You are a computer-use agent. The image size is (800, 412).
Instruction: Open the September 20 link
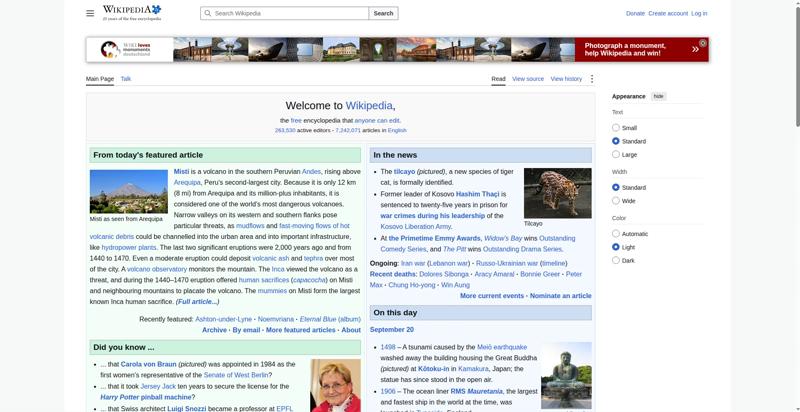[x=392, y=329]
